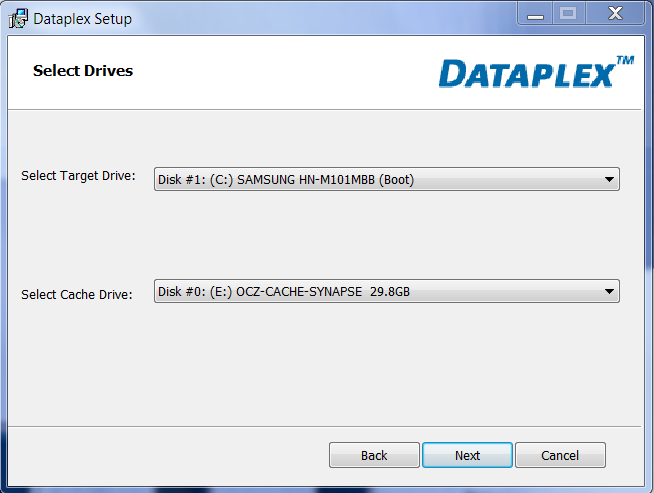
Task: Click the "Select Target Drive:" label
Action: coord(78,176)
